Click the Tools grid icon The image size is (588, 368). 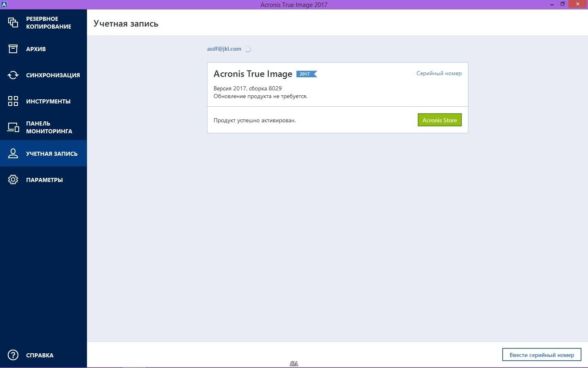coord(13,101)
